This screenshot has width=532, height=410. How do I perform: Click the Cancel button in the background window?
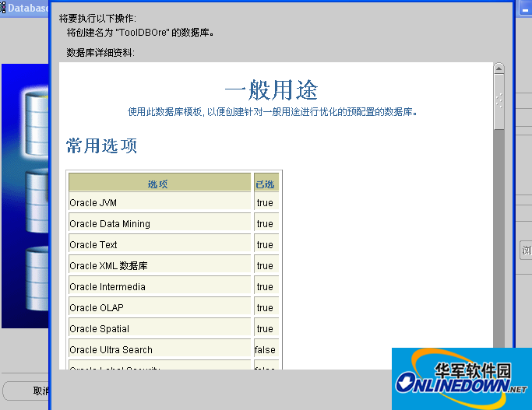(x=26, y=391)
